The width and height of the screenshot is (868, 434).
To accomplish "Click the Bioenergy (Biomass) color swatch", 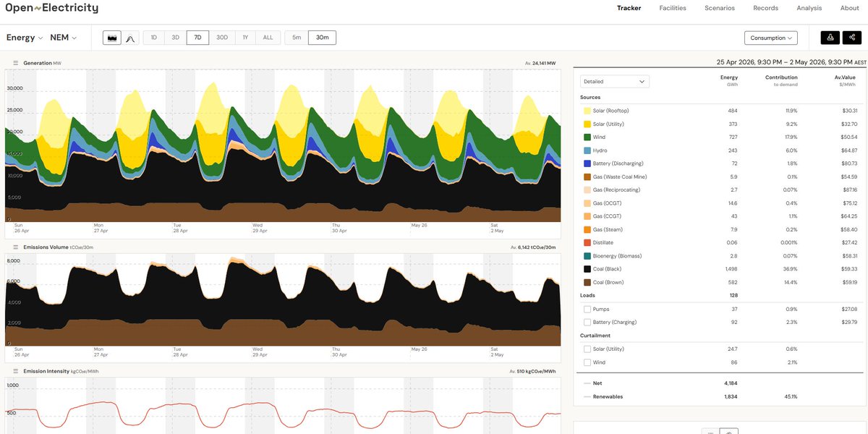I will tap(587, 256).
